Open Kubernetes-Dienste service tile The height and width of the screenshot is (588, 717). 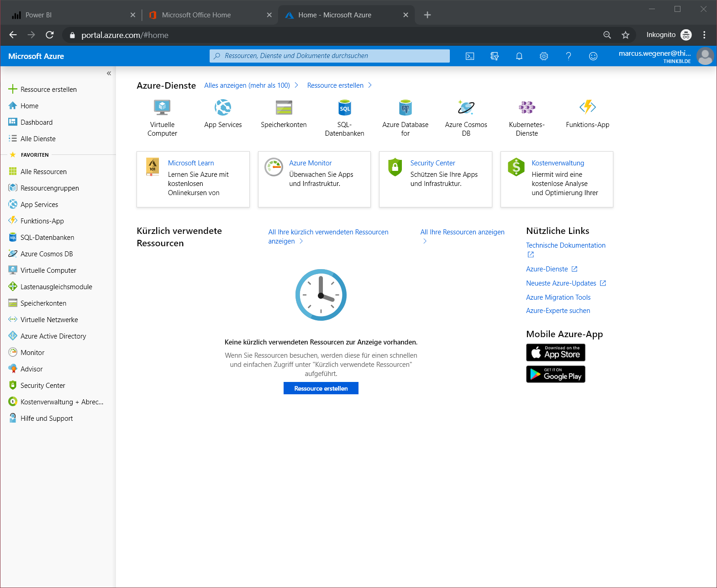pyautogui.click(x=527, y=118)
